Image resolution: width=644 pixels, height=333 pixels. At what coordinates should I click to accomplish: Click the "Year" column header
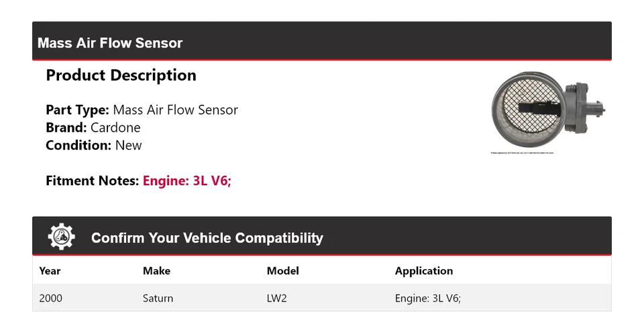50,271
